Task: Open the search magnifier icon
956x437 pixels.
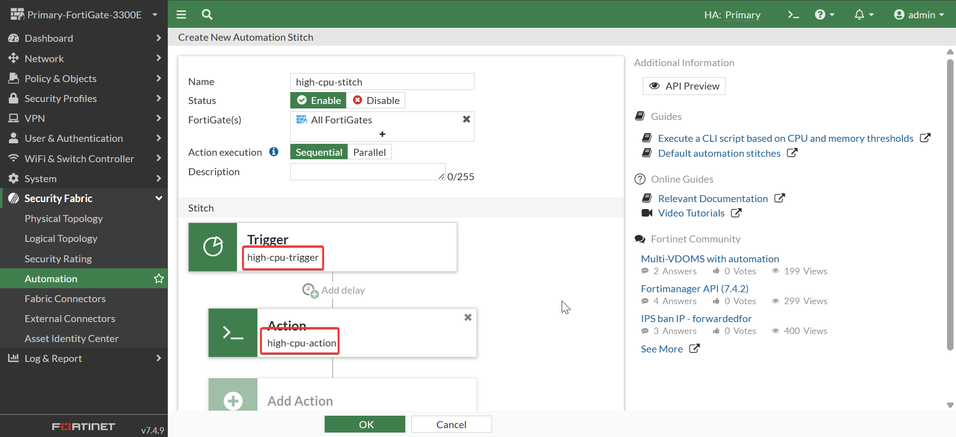Action: click(x=207, y=15)
